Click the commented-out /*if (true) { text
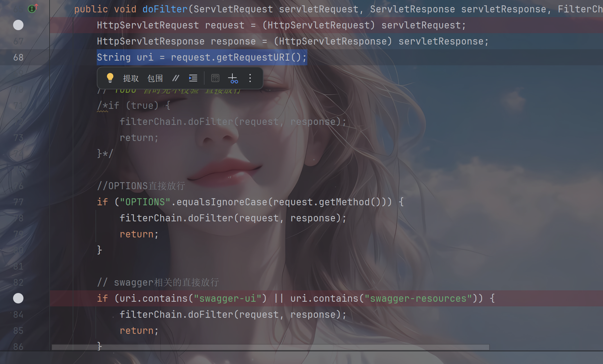603x364 pixels. [134, 105]
